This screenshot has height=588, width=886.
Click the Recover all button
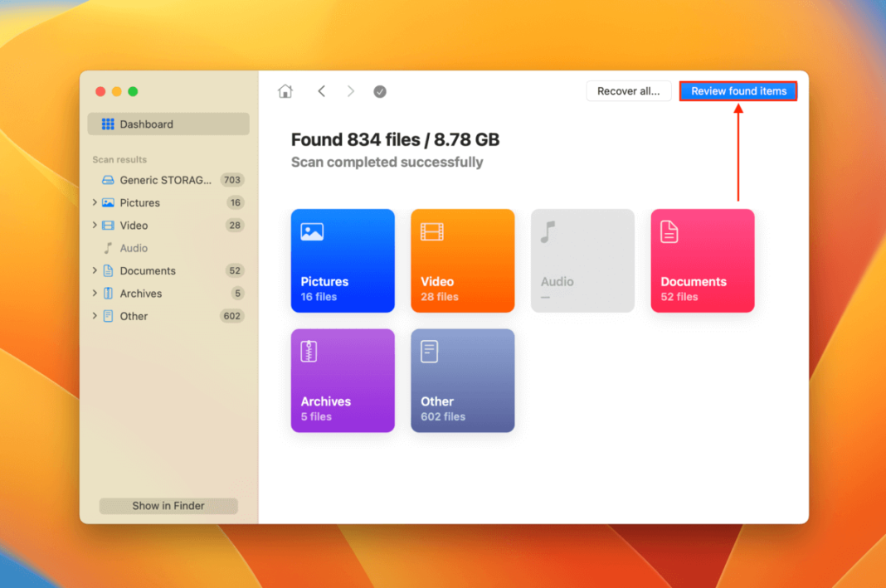point(628,91)
